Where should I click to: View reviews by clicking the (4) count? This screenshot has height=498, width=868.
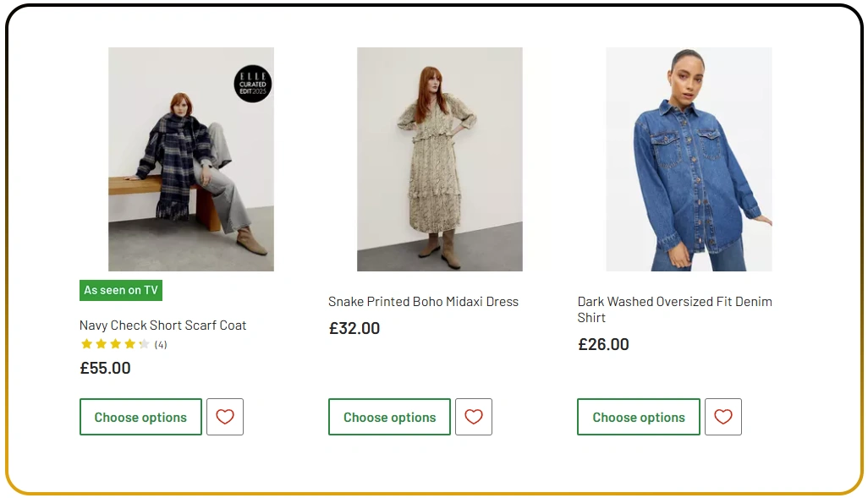click(x=160, y=344)
